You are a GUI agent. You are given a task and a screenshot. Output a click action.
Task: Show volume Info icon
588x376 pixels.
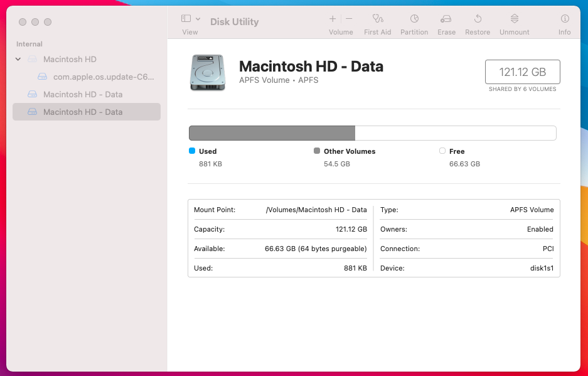[565, 18]
